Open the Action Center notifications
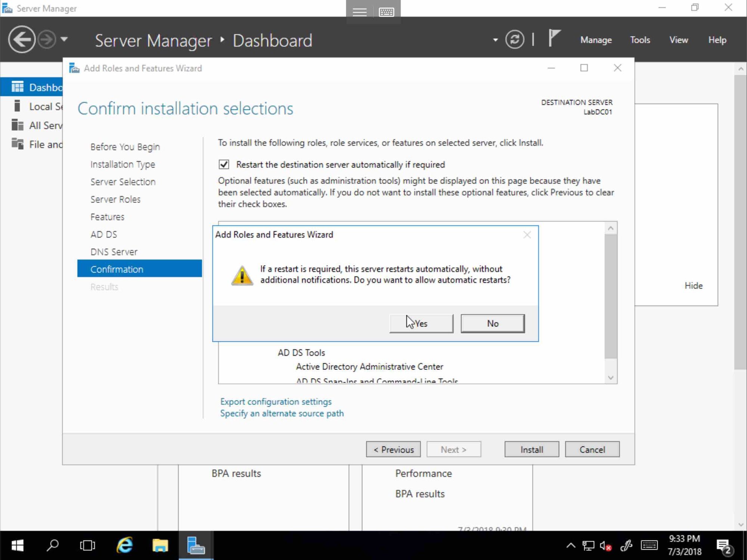The height and width of the screenshot is (560, 747). (x=725, y=547)
